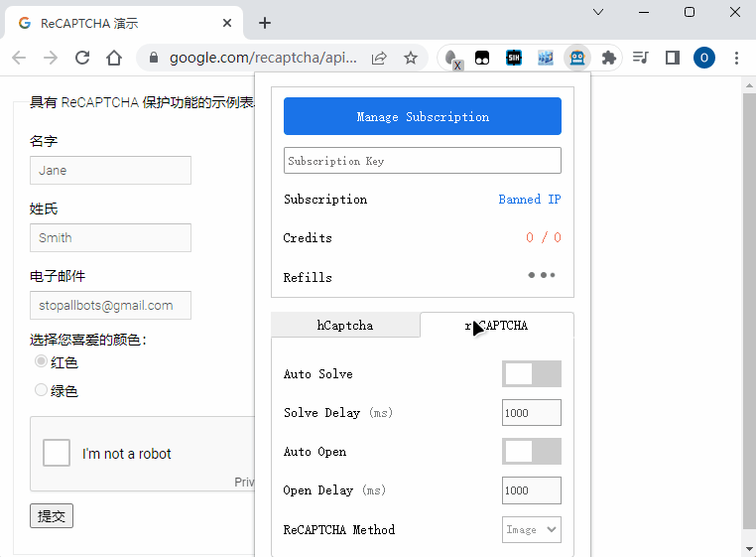
Task: Switch to the hCaptcha tab
Action: point(345,326)
